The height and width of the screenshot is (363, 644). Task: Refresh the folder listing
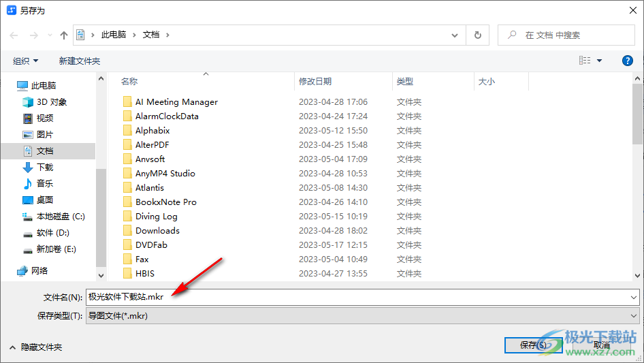[478, 35]
